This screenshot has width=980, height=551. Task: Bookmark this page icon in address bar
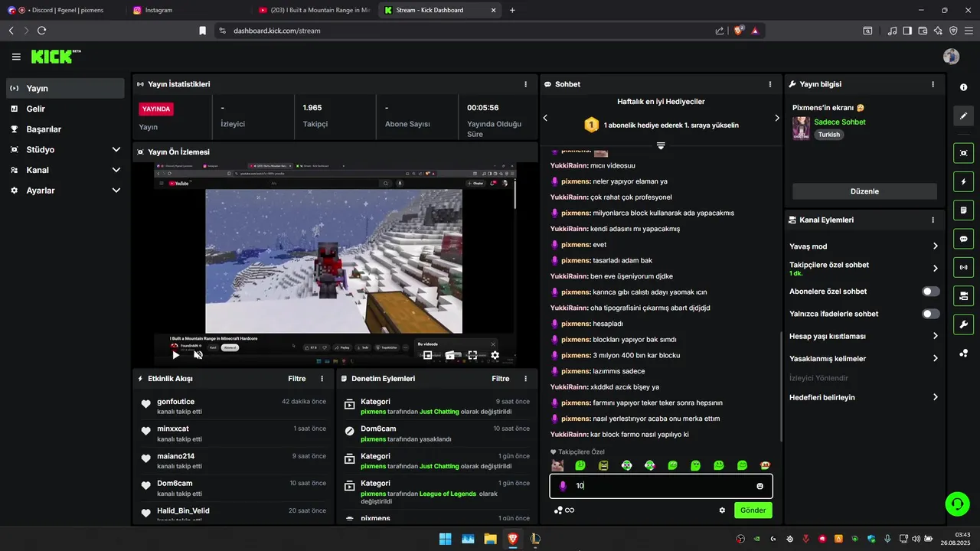202,31
